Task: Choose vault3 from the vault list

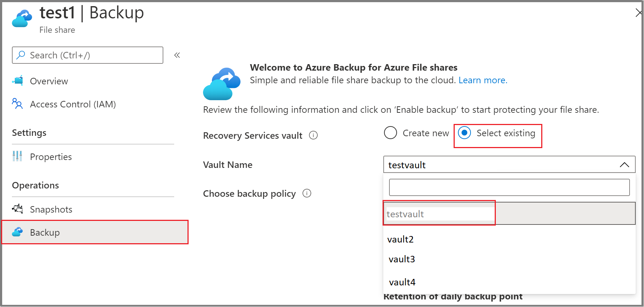Action: [401, 259]
